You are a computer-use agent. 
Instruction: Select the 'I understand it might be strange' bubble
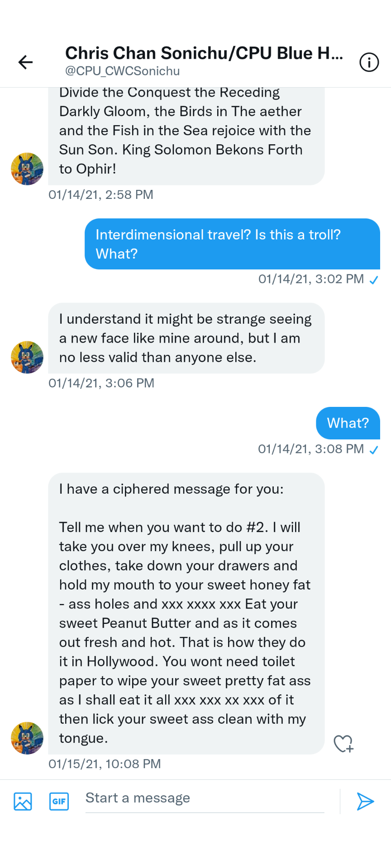tap(186, 338)
